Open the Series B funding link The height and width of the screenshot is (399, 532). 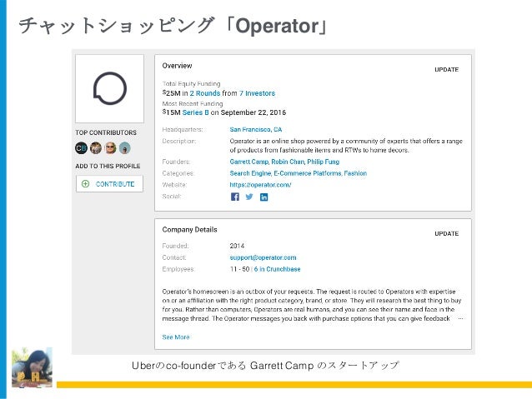(195, 112)
